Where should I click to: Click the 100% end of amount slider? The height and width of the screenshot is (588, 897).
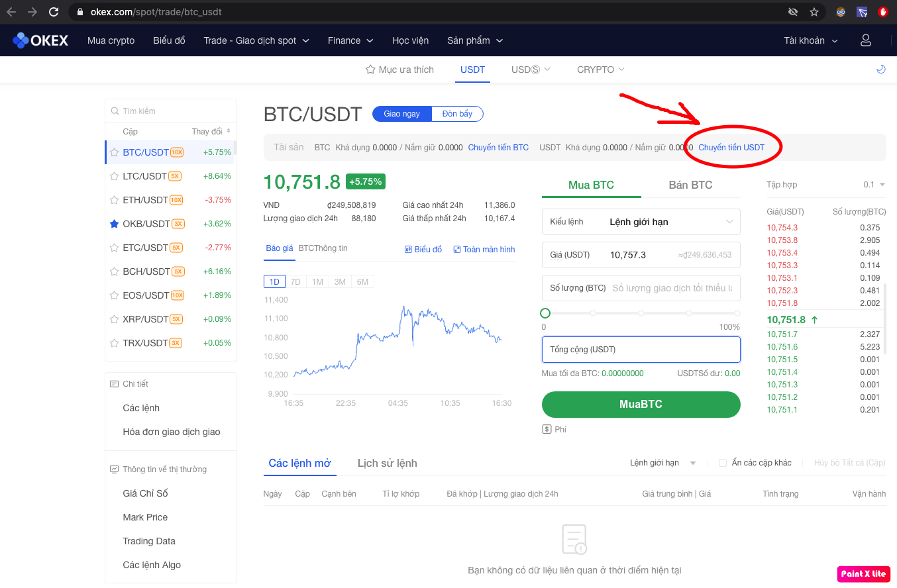click(737, 313)
